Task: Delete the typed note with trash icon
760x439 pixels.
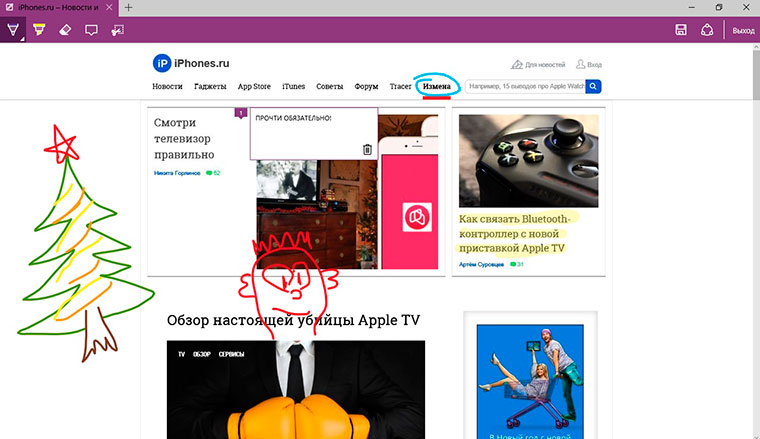Action: (x=367, y=149)
